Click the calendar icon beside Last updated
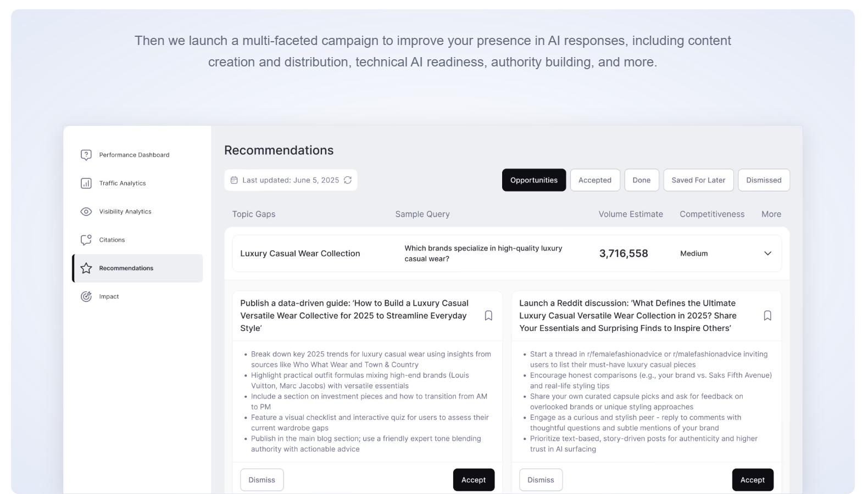The width and height of the screenshot is (868, 494). coord(234,180)
